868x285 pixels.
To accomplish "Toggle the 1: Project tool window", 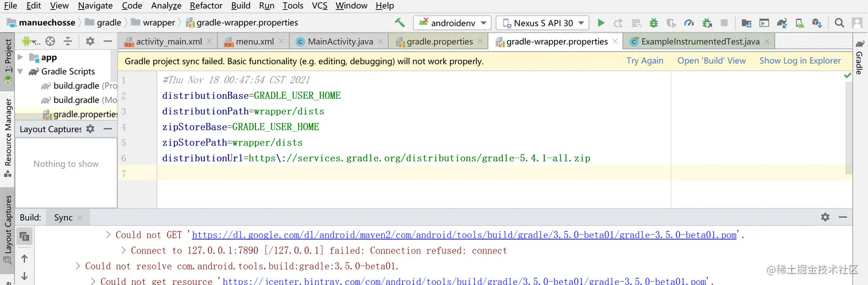I will (x=8, y=60).
